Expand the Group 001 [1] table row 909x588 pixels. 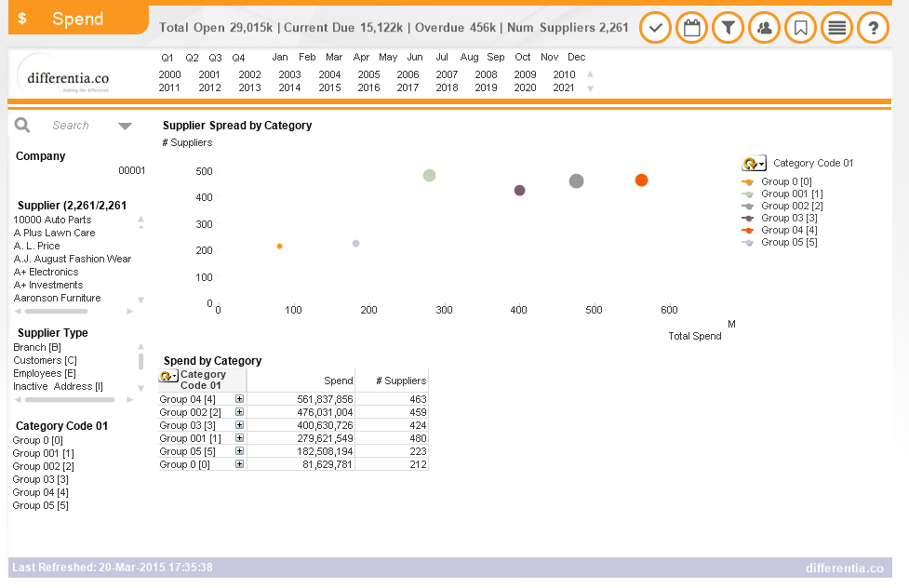[x=239, y=438]
